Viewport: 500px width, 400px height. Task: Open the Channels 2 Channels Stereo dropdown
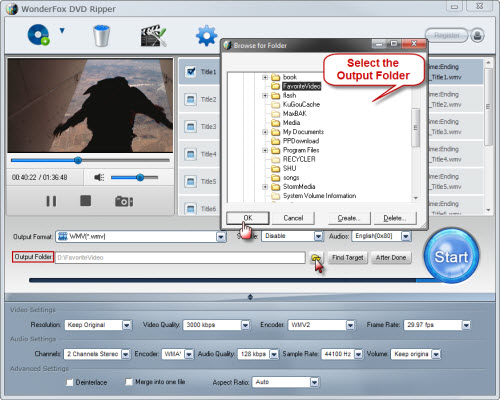(125, 354)
